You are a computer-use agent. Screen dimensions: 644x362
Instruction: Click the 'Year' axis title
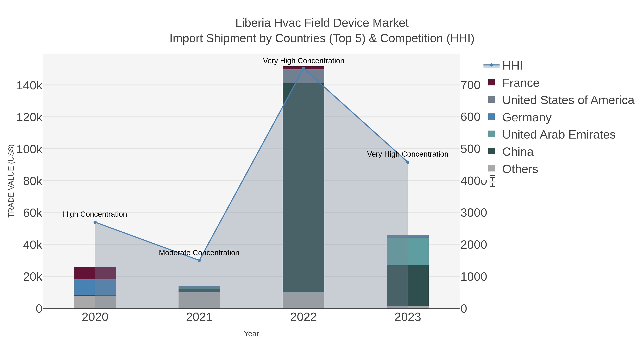tap(252, 334)
